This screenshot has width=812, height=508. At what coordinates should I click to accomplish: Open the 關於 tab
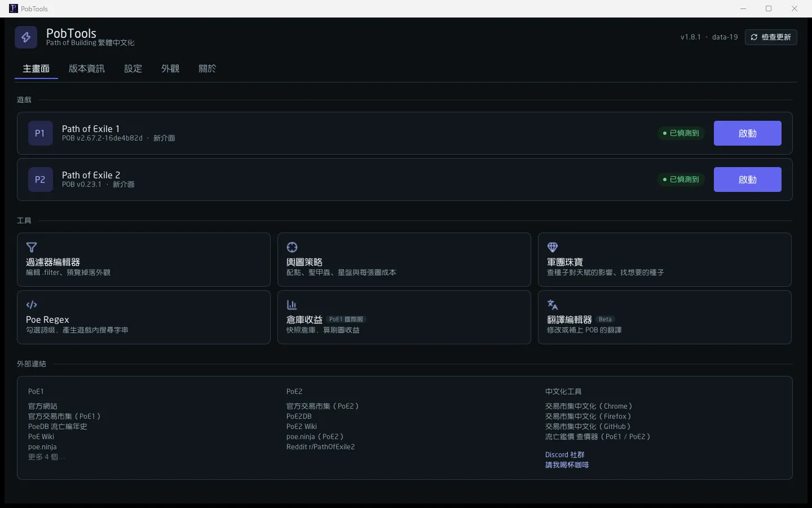(208, 69)
